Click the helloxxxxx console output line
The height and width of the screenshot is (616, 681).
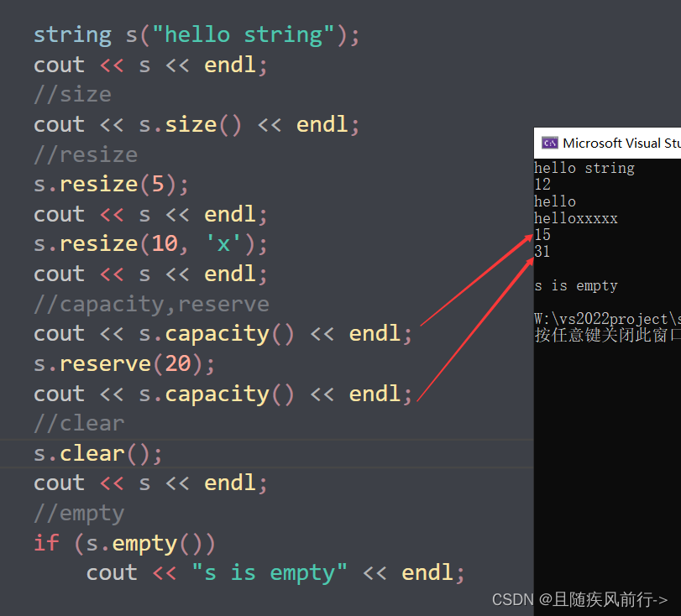[576, 217]
